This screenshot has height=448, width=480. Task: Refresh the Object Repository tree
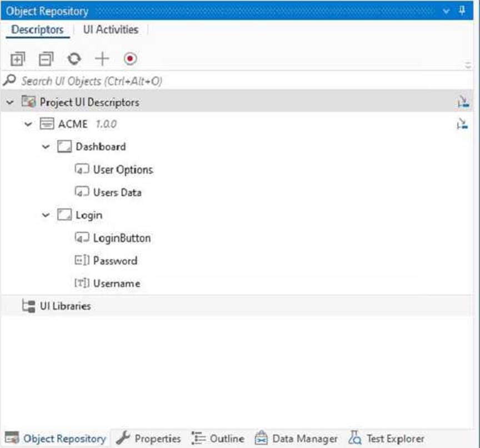click(x=74, y=59)
